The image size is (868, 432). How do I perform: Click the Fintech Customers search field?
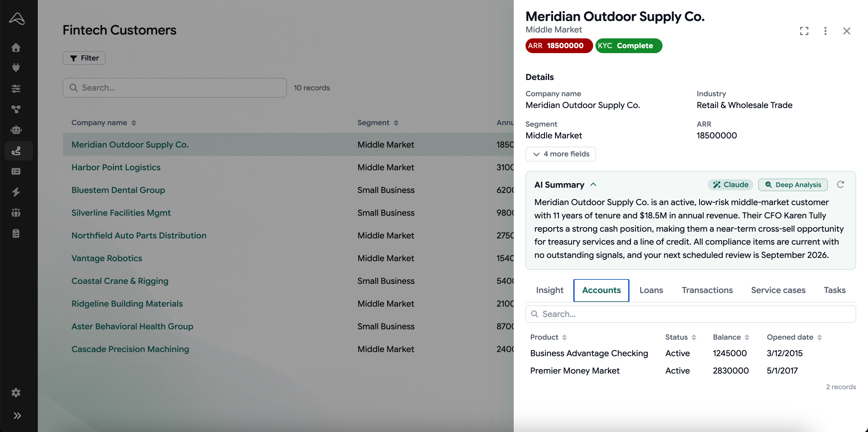click(174, 88)
